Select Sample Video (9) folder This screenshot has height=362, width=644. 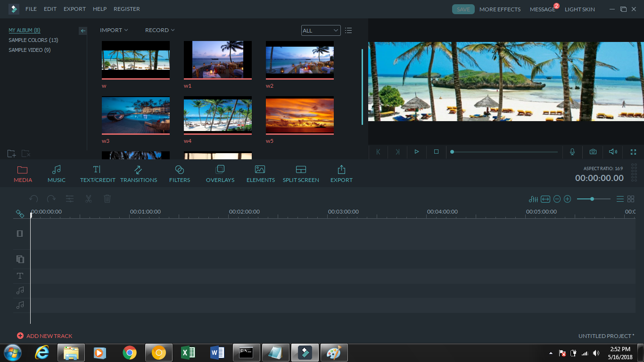30,50
